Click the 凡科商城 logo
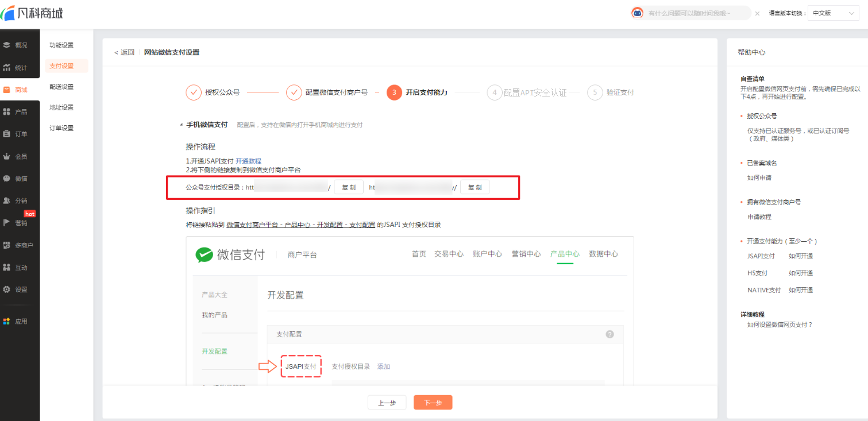The width and height of the screenshot is (868, 421). 32,13
